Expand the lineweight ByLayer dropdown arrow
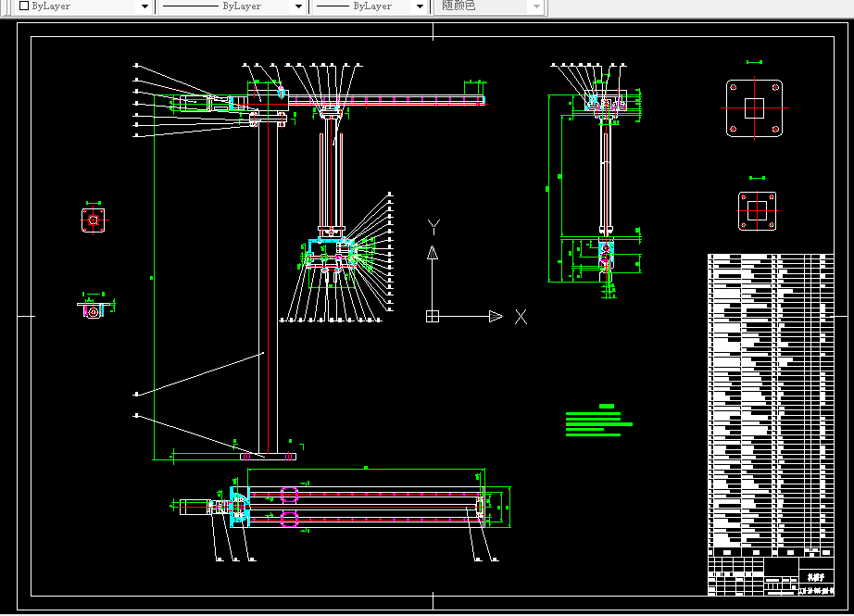This screenshot has width=854, height=616. point(420,6)
